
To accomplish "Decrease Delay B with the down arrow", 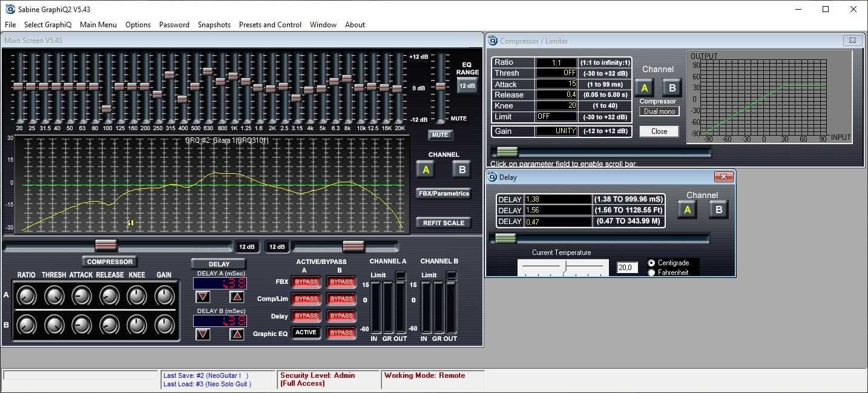I will pyautogui.click(x=203, y=334).
